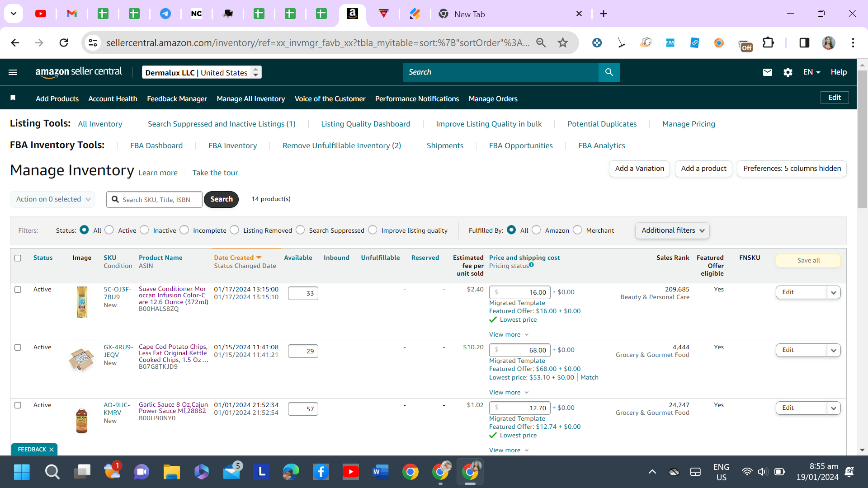Open the Chrome tab search dropdown

click(14, 14)
